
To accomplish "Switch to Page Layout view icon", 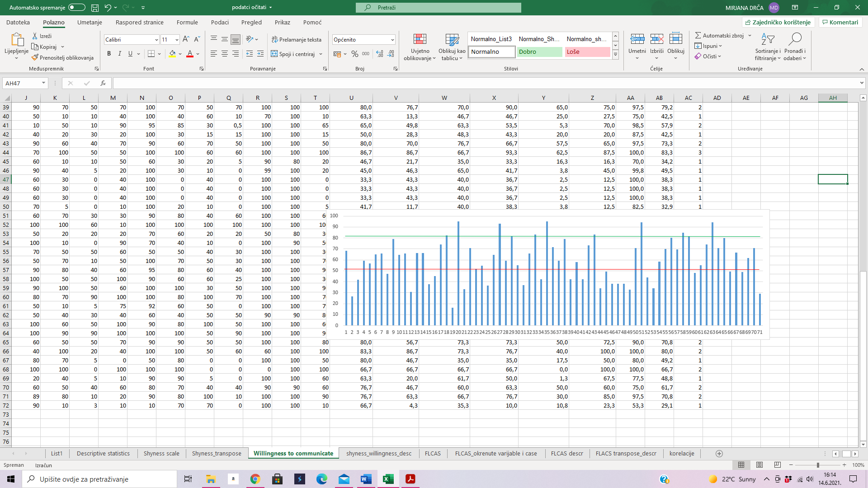I will 759,465.
